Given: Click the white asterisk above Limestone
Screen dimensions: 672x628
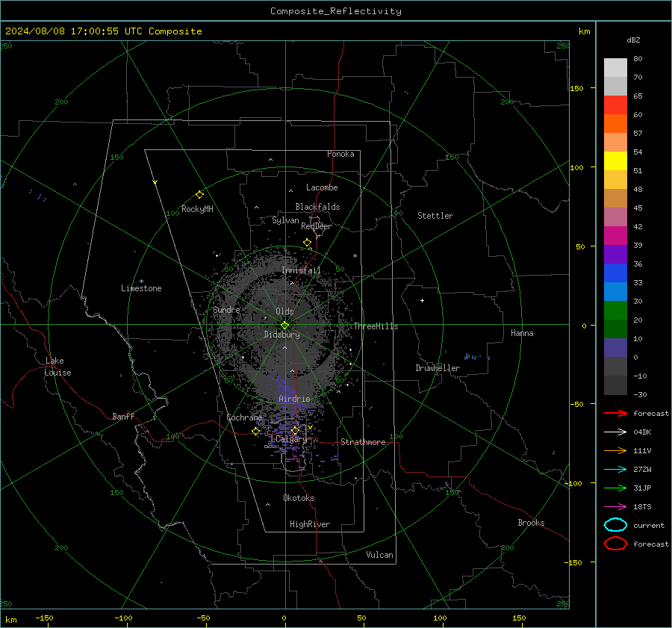Looking at the screenshot, I should (x=141, y=282).
